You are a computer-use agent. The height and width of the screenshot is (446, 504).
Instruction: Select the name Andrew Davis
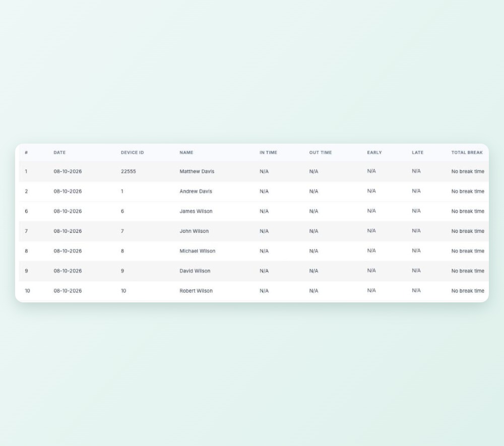point(196,192)
